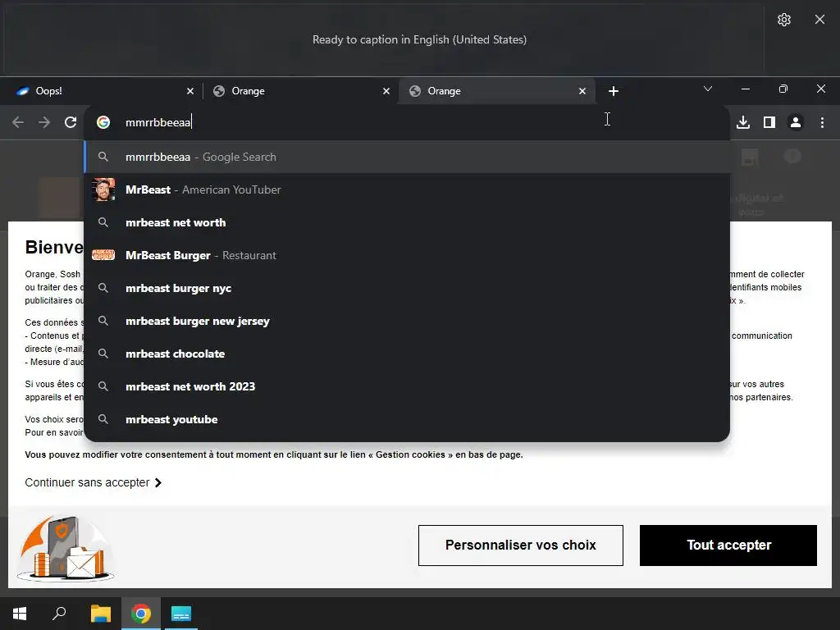Image resolution: width=840 pixels, height=630 pixels.
Task: Select the mrbeast chocolate suggestion
Action: coord(407,354)
